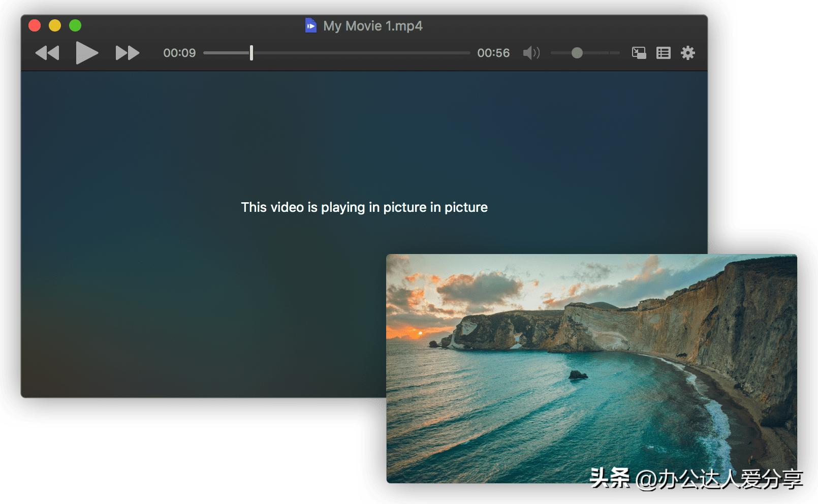
Task: Click the rewind icon
Action: point(48,52)
